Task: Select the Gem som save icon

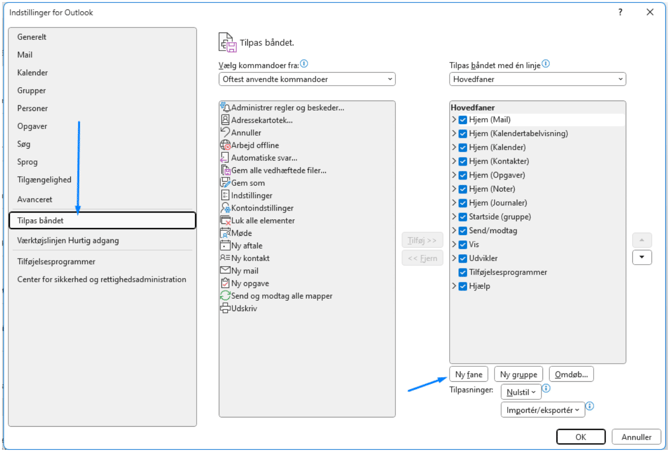Action: pyautogui.click(x=225, y=183)
